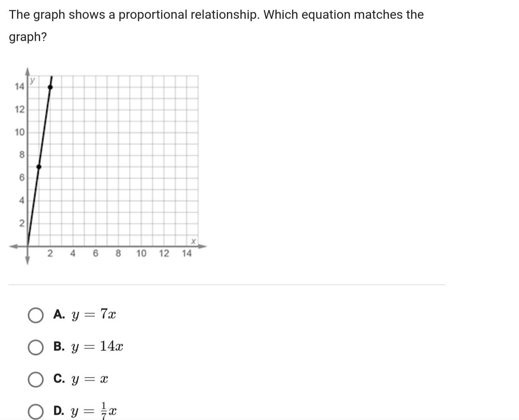Click the y-axis label letter
This screenshot has width=519, height=420.
[x=32, y=80]
